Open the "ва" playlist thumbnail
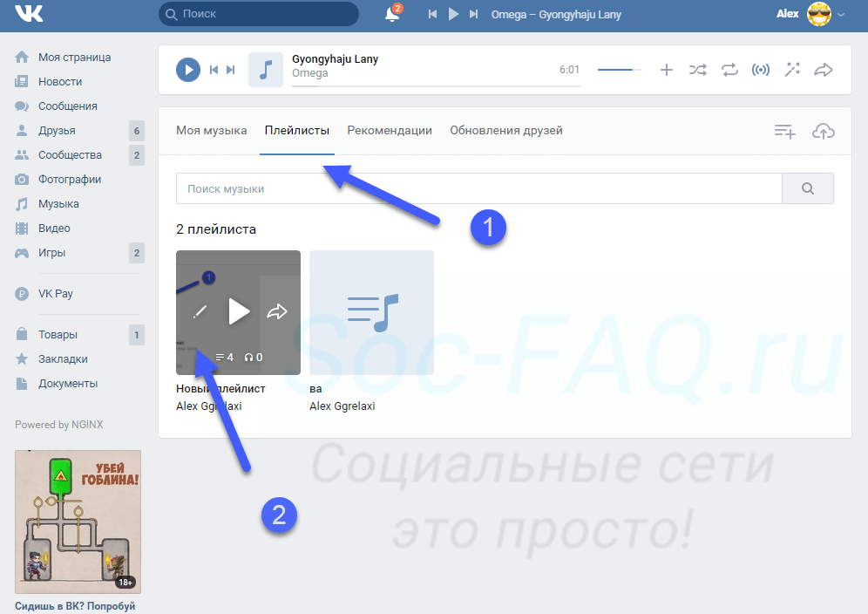The image size is (868, 614). 371,312
